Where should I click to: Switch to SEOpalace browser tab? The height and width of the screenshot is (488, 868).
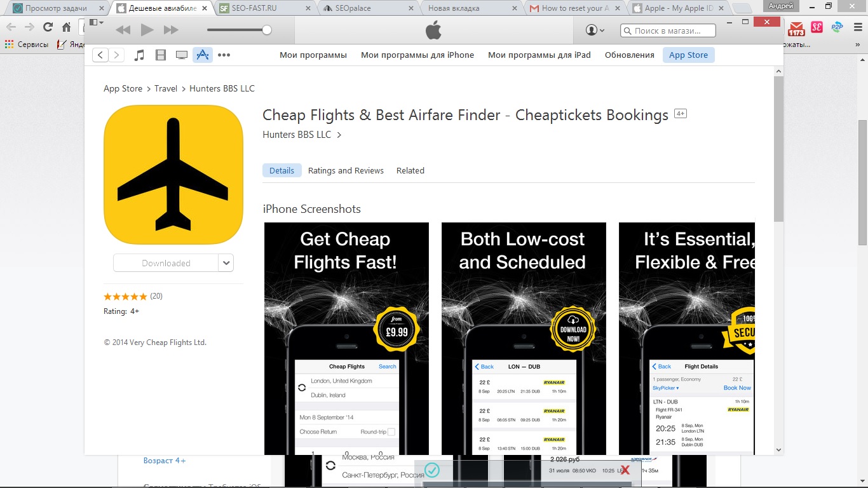tap(368, 8)
